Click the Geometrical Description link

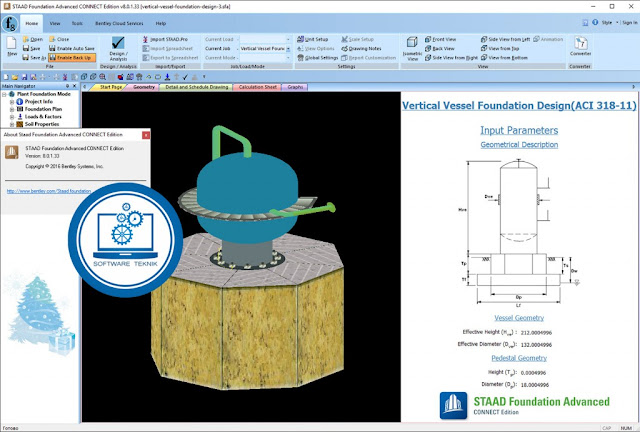click(519, 145)
